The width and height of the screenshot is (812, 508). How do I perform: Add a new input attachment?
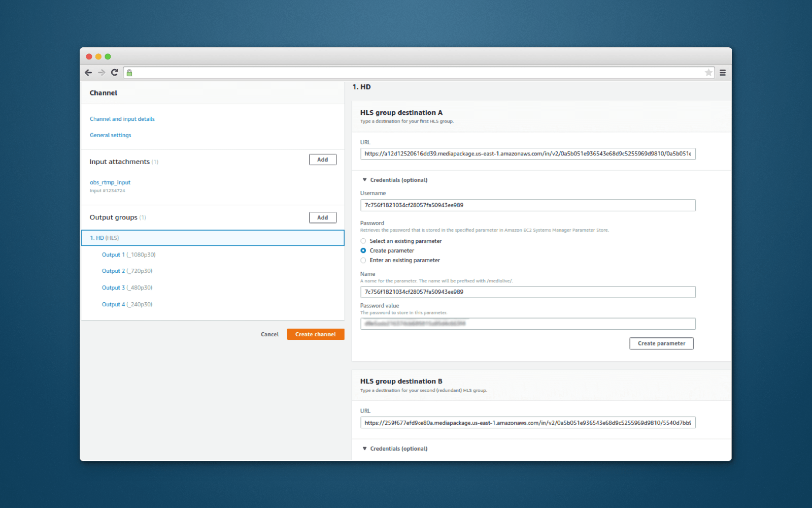coord(323,160)
